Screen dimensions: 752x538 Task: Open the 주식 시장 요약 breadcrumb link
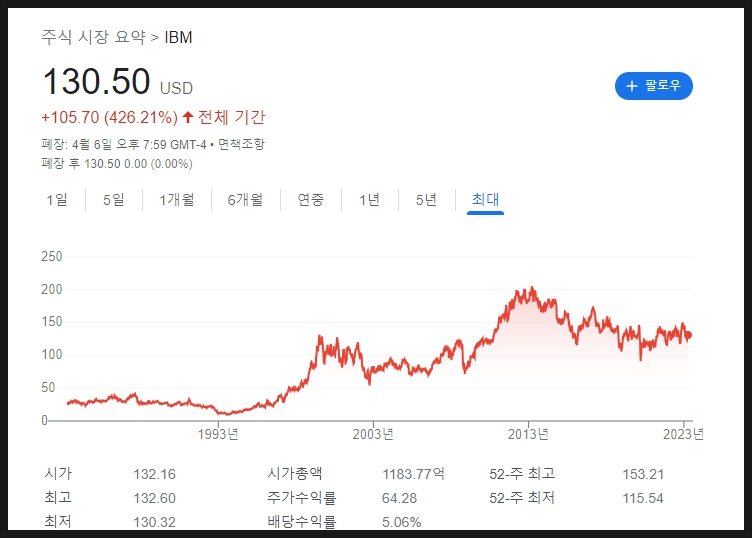93,37
